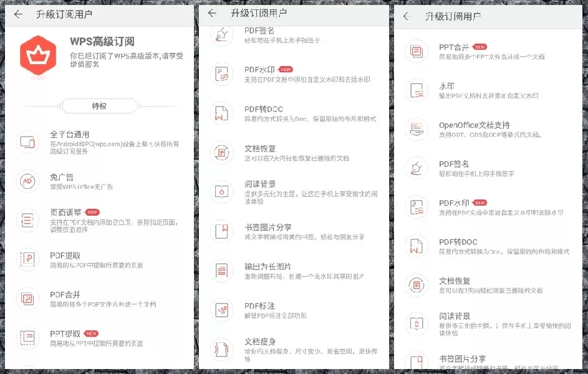Select 书签图片分享 icon in middle panel
This screenshot has height=374, width=588.
(221, 231)
